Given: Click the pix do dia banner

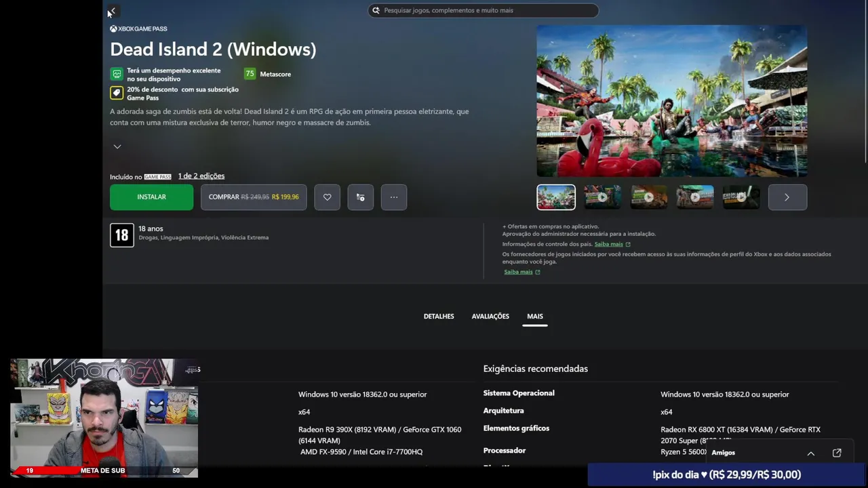Looking at the screenshot, I should tap(727, 475).
